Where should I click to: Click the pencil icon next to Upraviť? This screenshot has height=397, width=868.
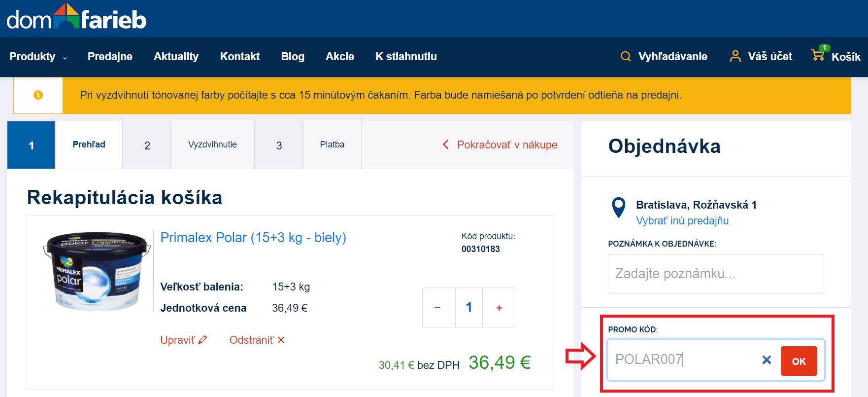202,340
